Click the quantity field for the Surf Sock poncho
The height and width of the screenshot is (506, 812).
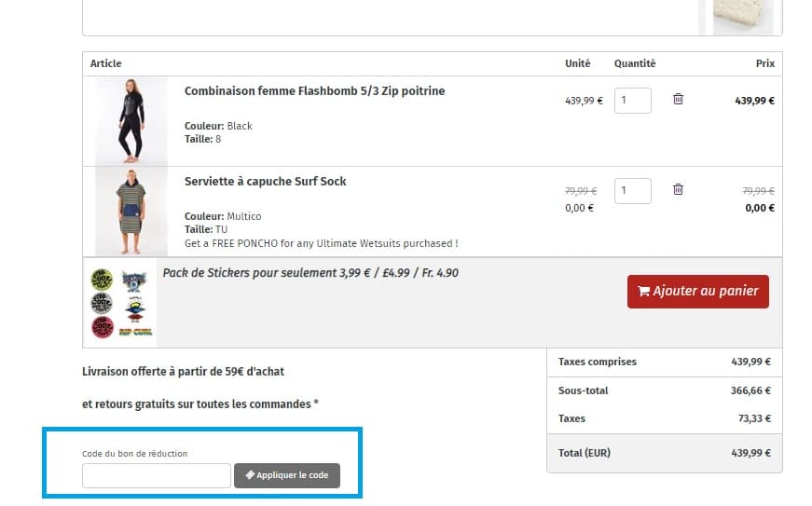632,191
